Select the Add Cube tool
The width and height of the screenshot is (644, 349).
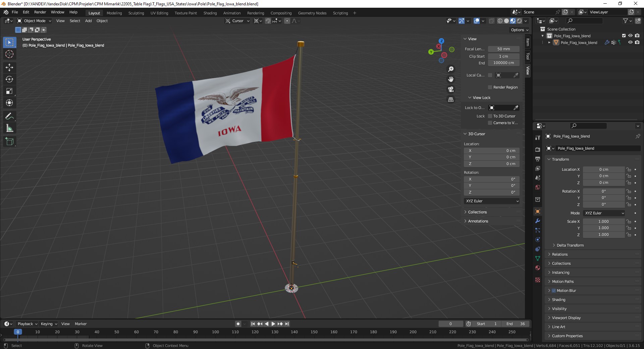click(9, 142)
